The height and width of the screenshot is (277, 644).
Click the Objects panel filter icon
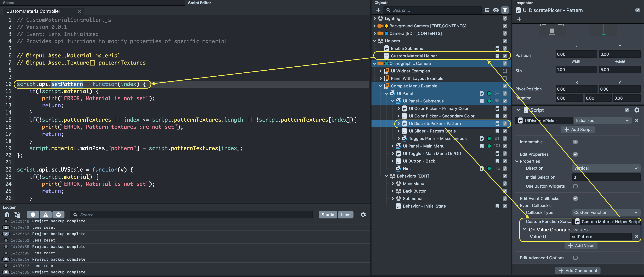pos(505,10)
